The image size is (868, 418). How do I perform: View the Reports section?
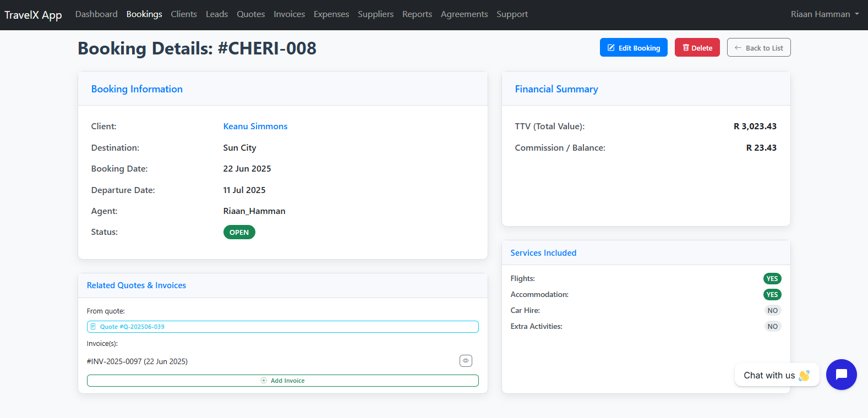[x=417, y=14]
